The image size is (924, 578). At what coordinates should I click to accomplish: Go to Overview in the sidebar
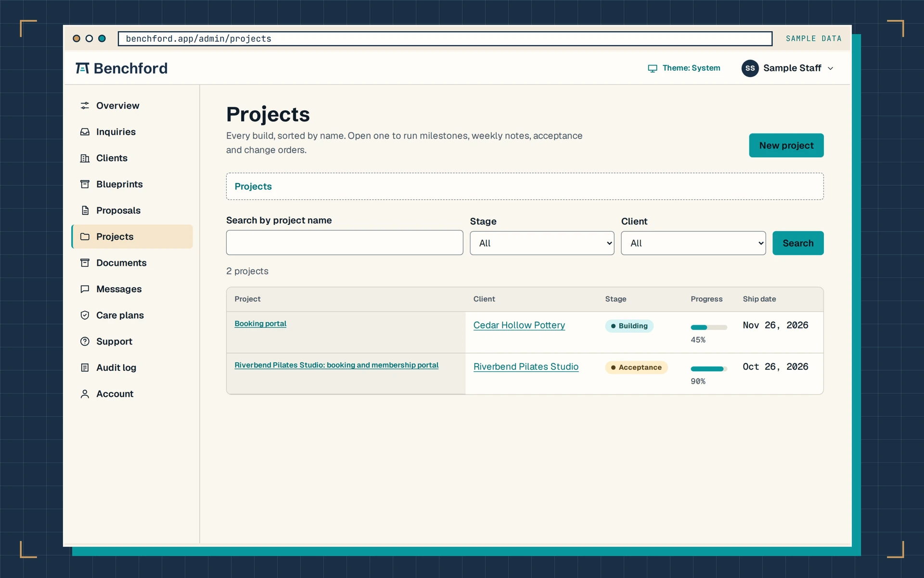click(x=132, y=105)
